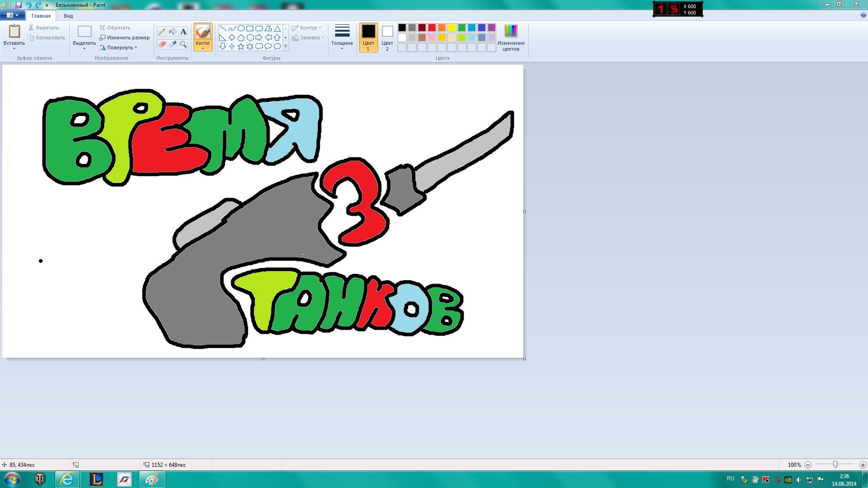The height and width of the screenshot is (488, 868).
Task: Click the zoom in plus button
Action: [863, 464]
